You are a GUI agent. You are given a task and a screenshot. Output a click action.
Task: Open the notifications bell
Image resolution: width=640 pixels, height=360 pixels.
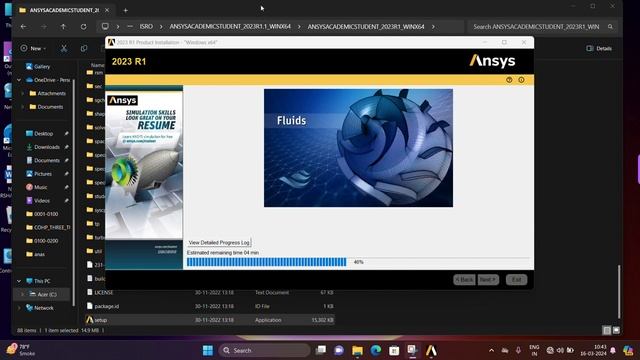click(x=613, y=350)
